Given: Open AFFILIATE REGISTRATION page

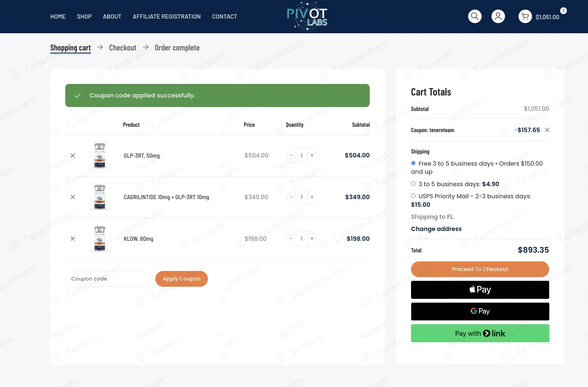Looking at the screenshot, I should [167, 17].
